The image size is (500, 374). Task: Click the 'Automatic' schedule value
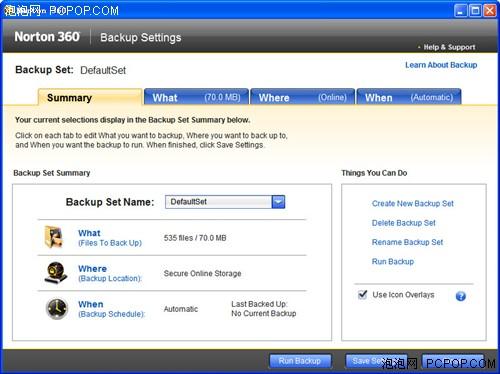[x=181, y=309]
